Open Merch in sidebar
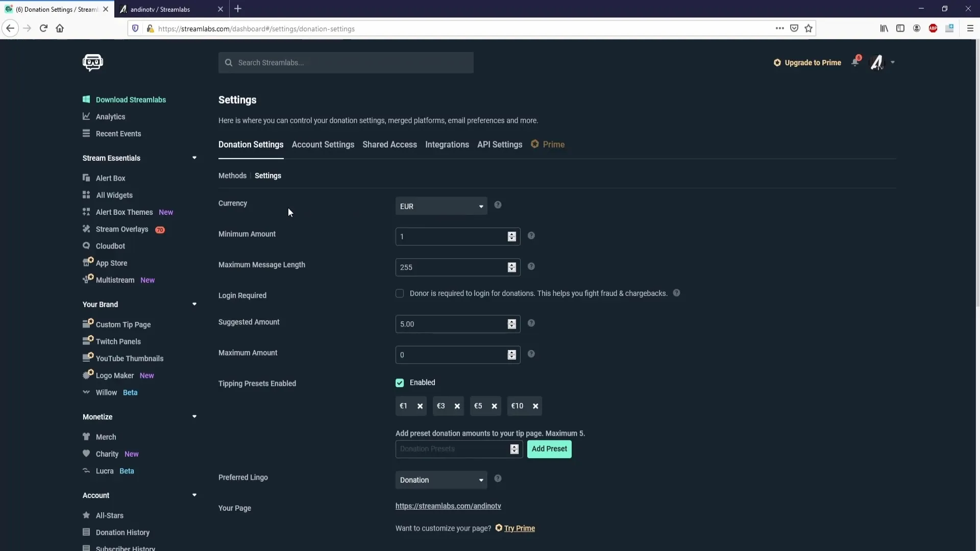The width and height of the screenshot is (980, 551). tap(106, 437)
